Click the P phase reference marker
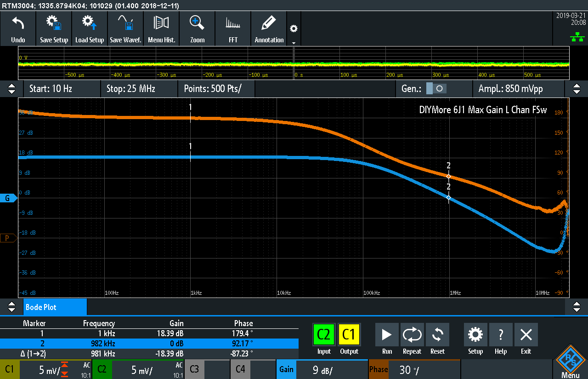The image size is (588, 379). 8,238
